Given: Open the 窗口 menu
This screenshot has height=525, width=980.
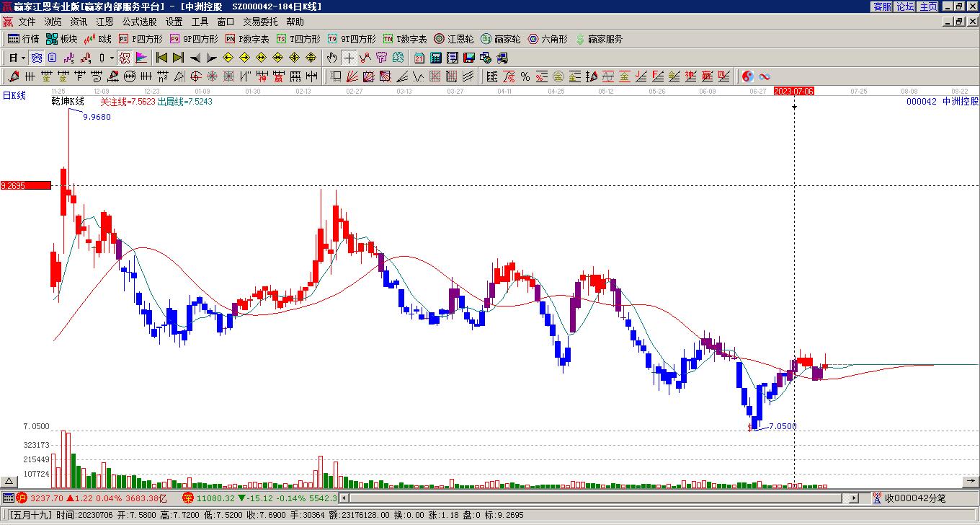Looking at the screenshot, I should pos(226,22).
